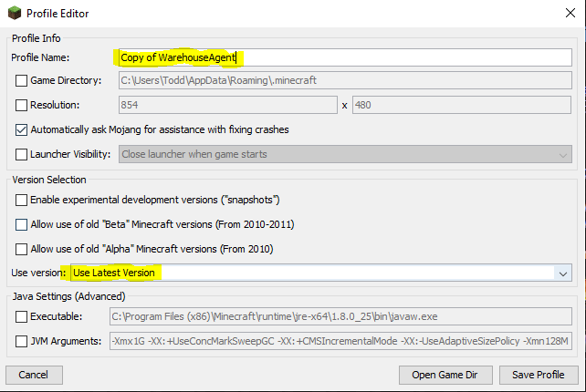Viewport: 586px width, 392px height.
Task: Open the Use version dropdown
Action: 561,273
